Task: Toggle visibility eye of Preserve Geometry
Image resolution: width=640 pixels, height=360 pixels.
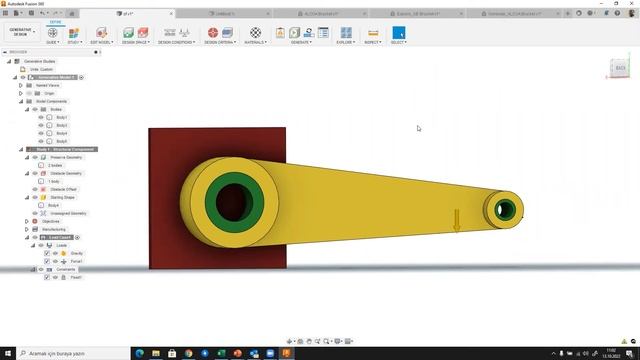Action: pyautogui.click(x=35, y=157)
